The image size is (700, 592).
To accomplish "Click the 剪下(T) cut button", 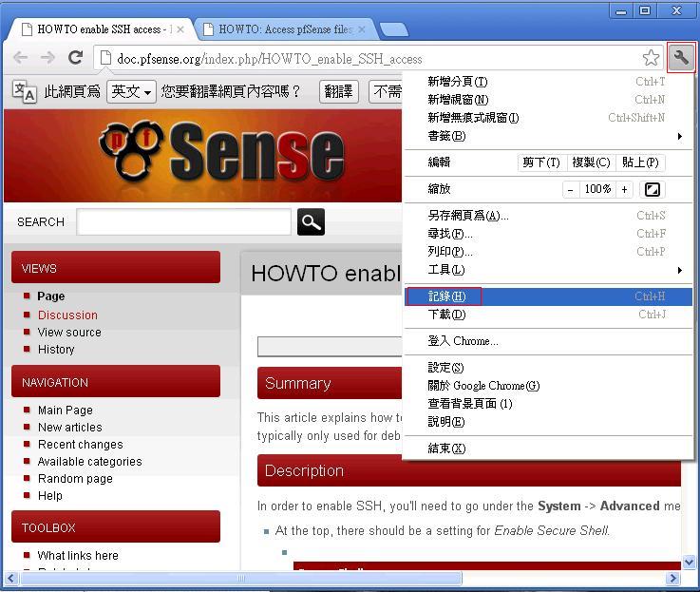I will (x=541, y=162).
